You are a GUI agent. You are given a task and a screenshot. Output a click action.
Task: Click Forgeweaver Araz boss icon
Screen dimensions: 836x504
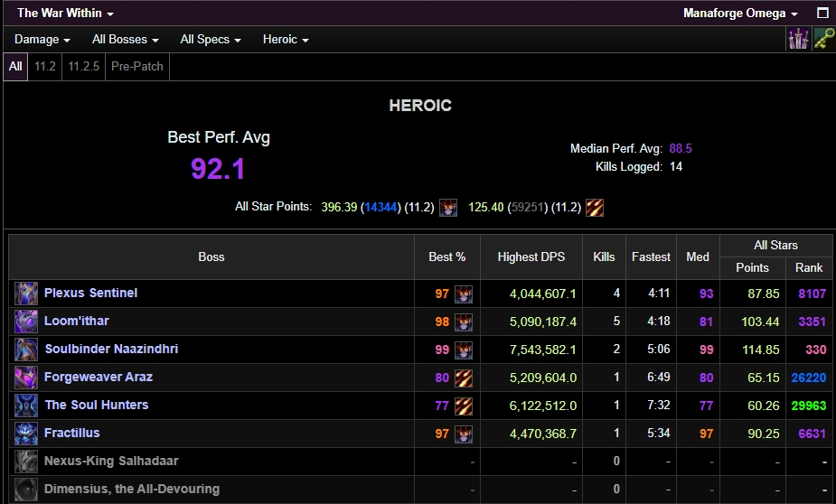pos(26,378)
